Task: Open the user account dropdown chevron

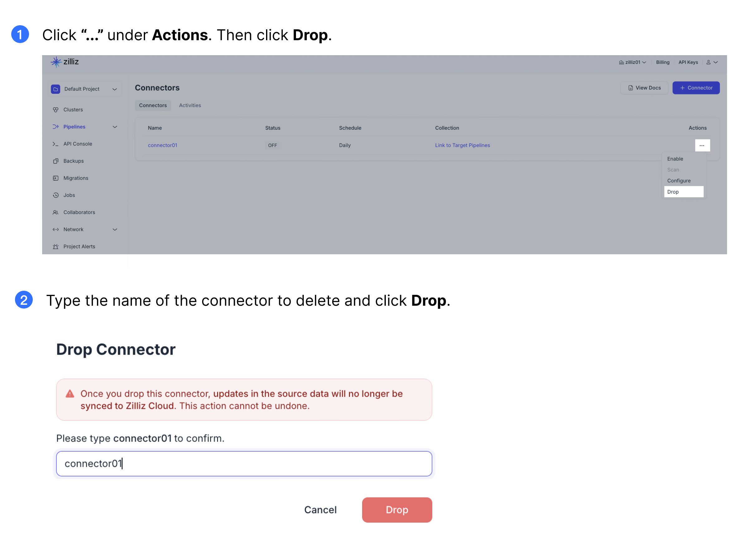Action: (715, 63)
